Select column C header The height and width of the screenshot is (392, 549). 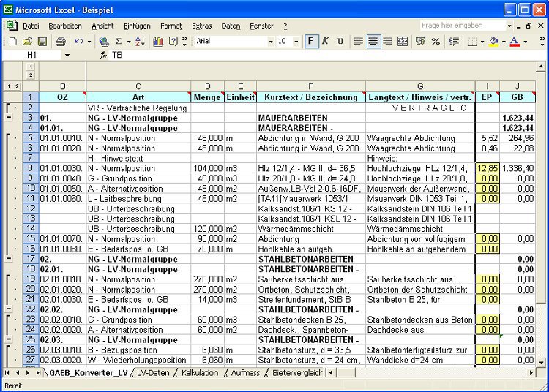pyautogui.click(x=138, y=86)
